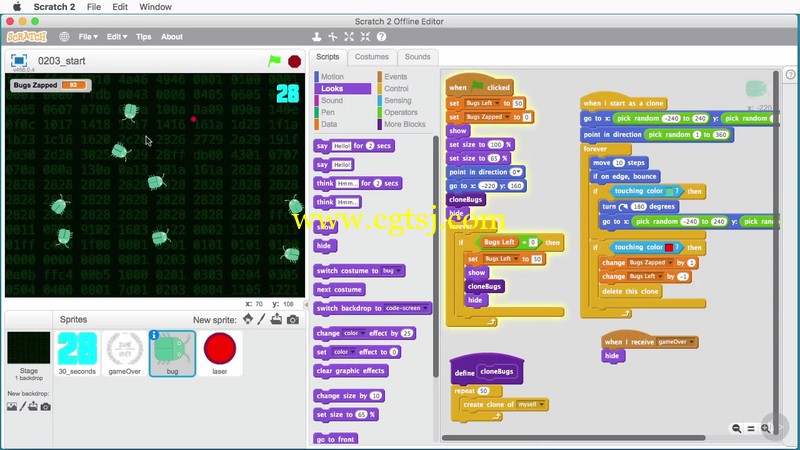Select Control block category
The image size is (800, 450).
point(396,88)
